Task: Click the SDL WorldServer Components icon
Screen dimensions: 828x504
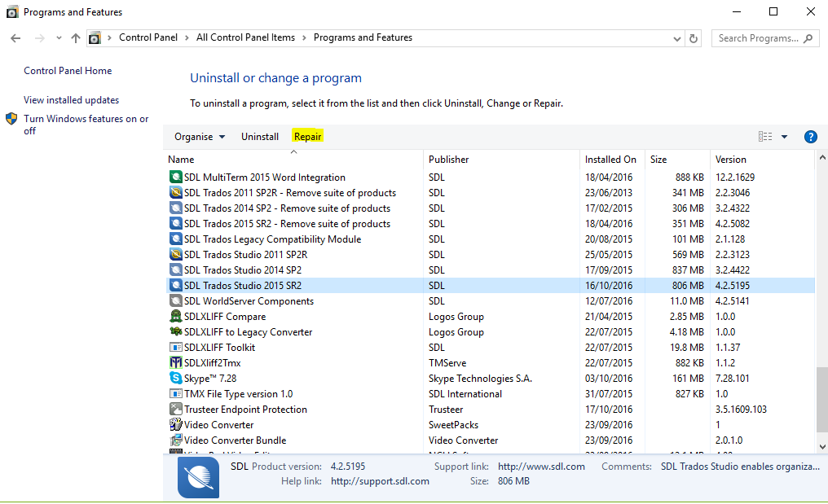Action: point(176,300)
